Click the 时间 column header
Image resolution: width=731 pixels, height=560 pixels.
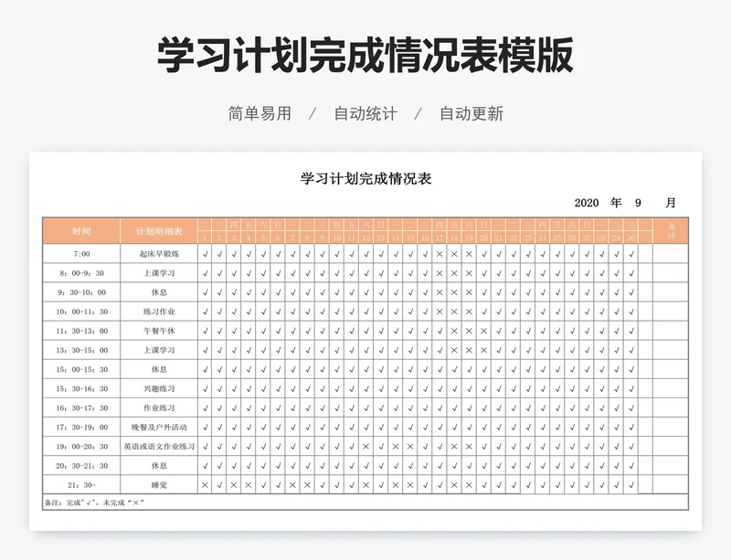pos(81,231)
